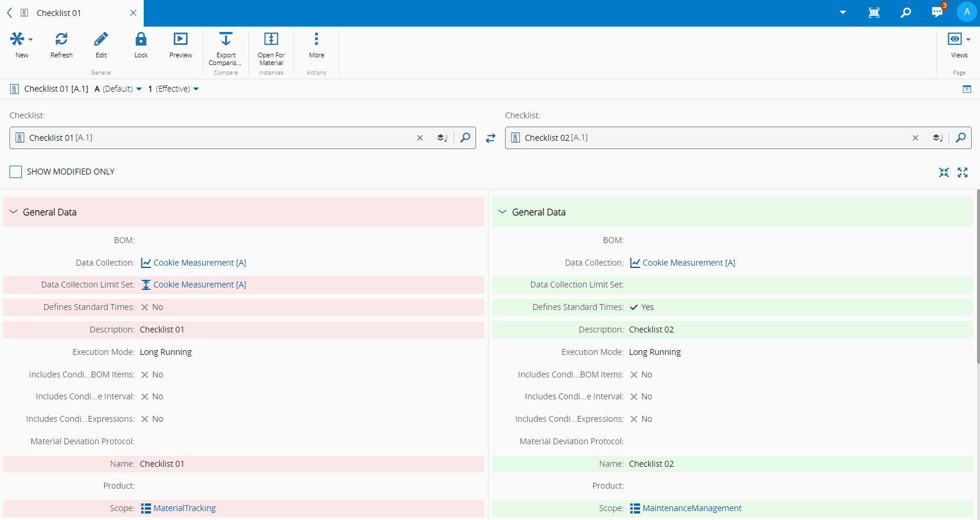
Task: Collapse the left General Data section
Action: coord(14,212)
